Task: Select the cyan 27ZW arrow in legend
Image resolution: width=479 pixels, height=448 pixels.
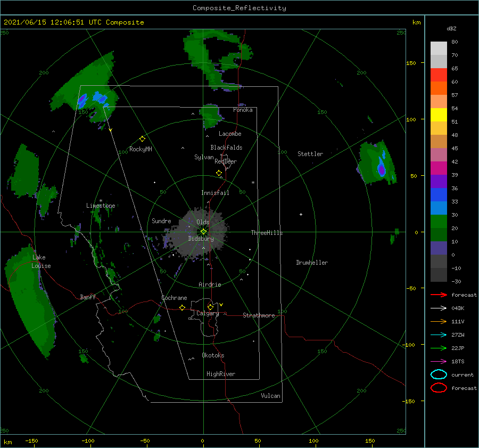Action: click(439, 335)
